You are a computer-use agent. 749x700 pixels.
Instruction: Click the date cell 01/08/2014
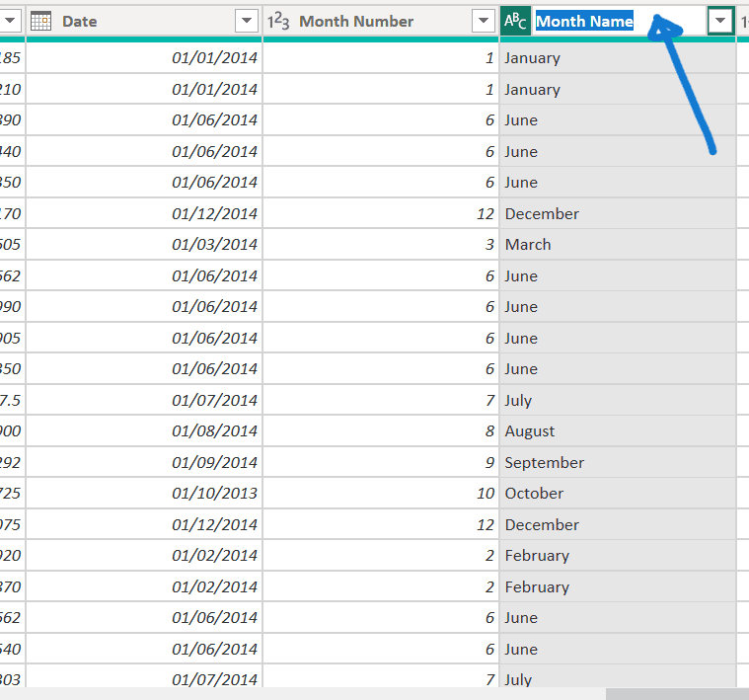[x=214, y=431]
